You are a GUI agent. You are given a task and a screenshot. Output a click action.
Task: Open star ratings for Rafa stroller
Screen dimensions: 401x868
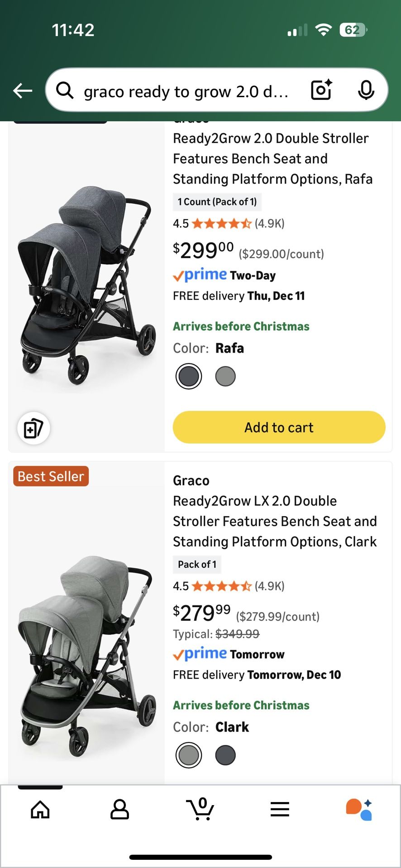pos(221,223)
